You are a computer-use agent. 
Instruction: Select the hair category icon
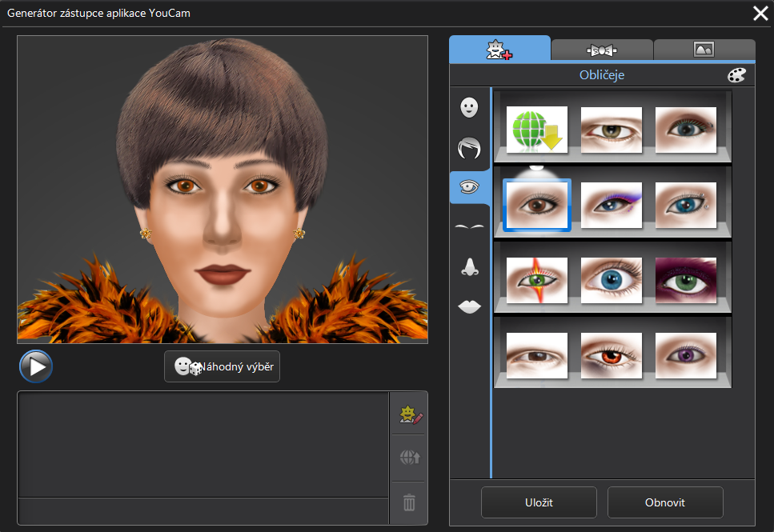470,148
